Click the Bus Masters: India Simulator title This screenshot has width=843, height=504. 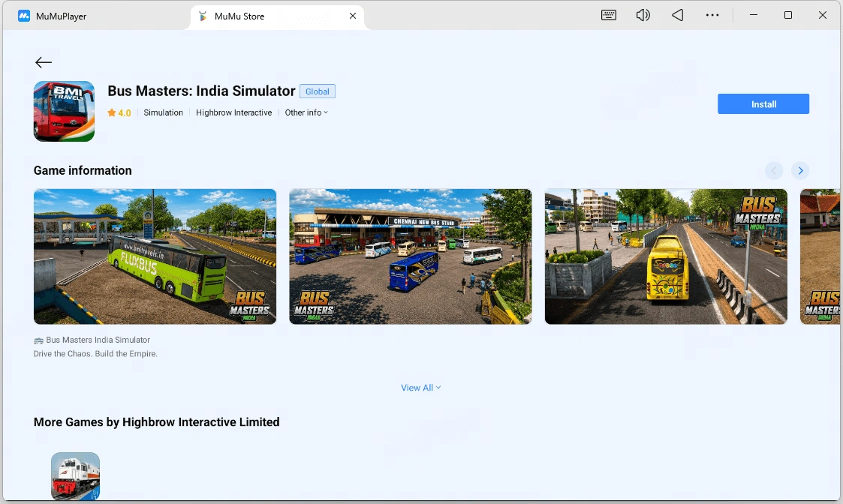(201, 91)
